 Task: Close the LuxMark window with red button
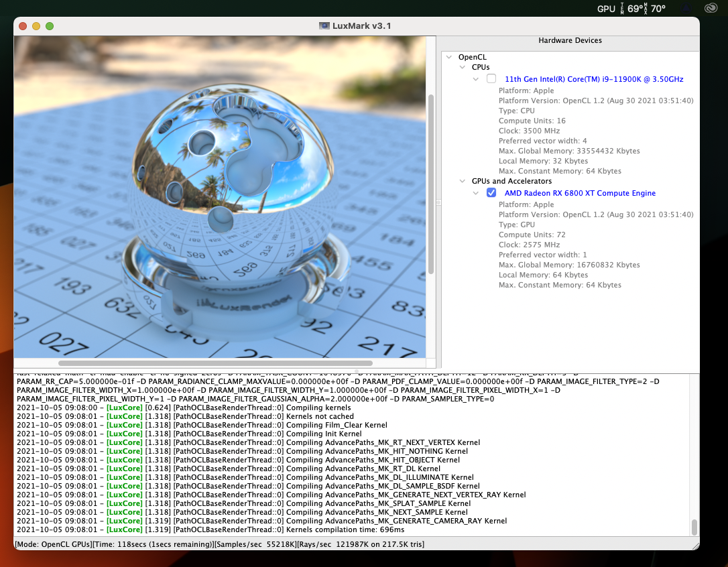[x=23, y=26]
